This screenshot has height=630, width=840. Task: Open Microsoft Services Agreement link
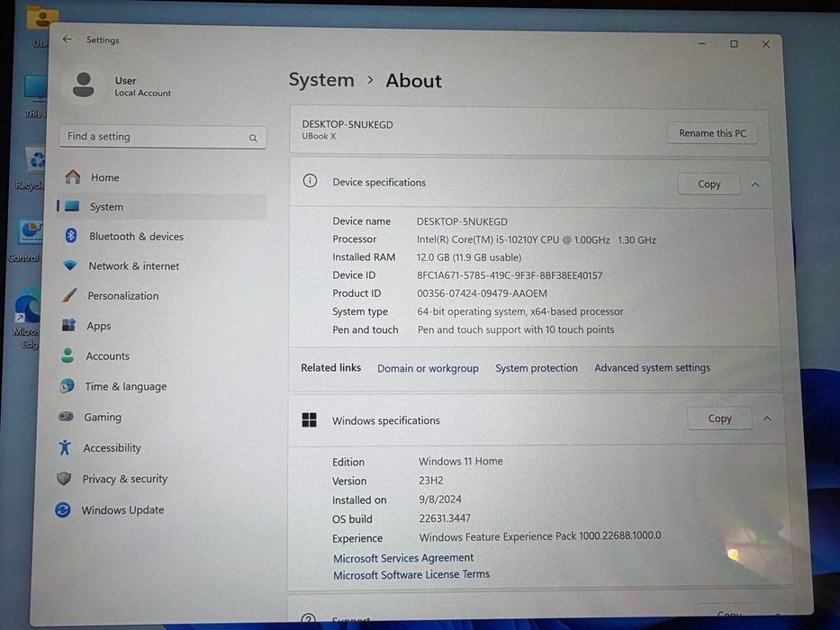pos(402,558)
